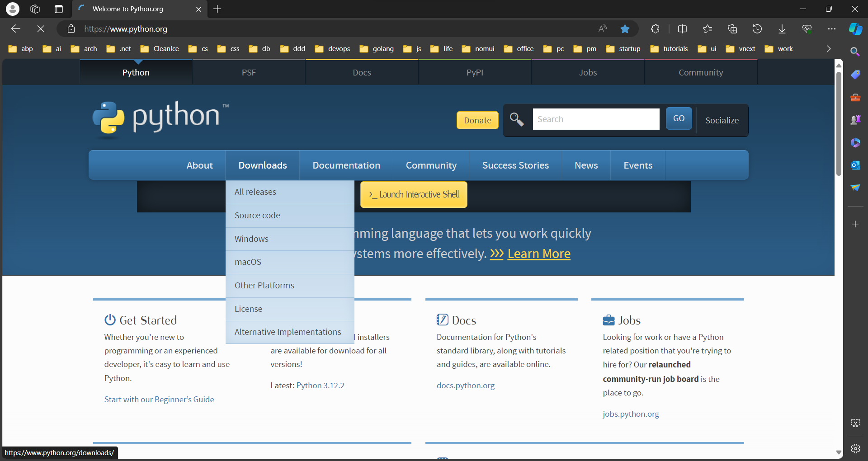
Task: Open the office bookmarks folder
Action: point(519,49)
